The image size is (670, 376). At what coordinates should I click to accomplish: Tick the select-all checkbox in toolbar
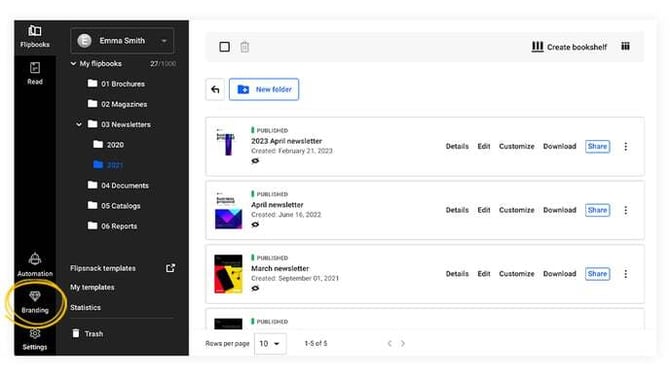tap(224, 47)
